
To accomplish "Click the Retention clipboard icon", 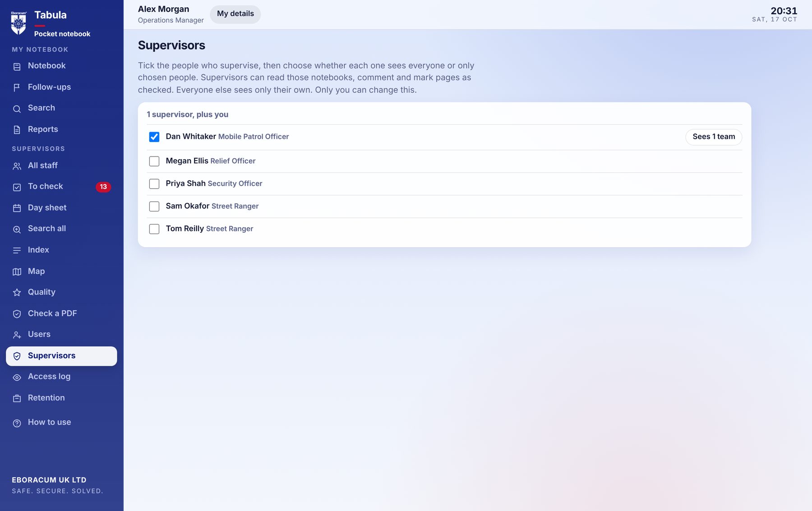I will (17, 399).
